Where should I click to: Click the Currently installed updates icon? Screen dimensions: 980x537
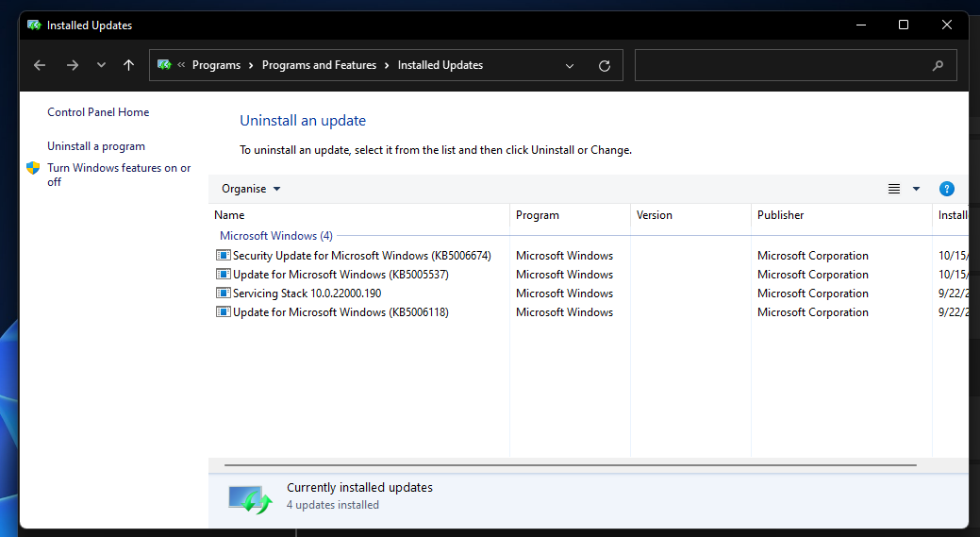pyautogui.click(x=250, y=499)
